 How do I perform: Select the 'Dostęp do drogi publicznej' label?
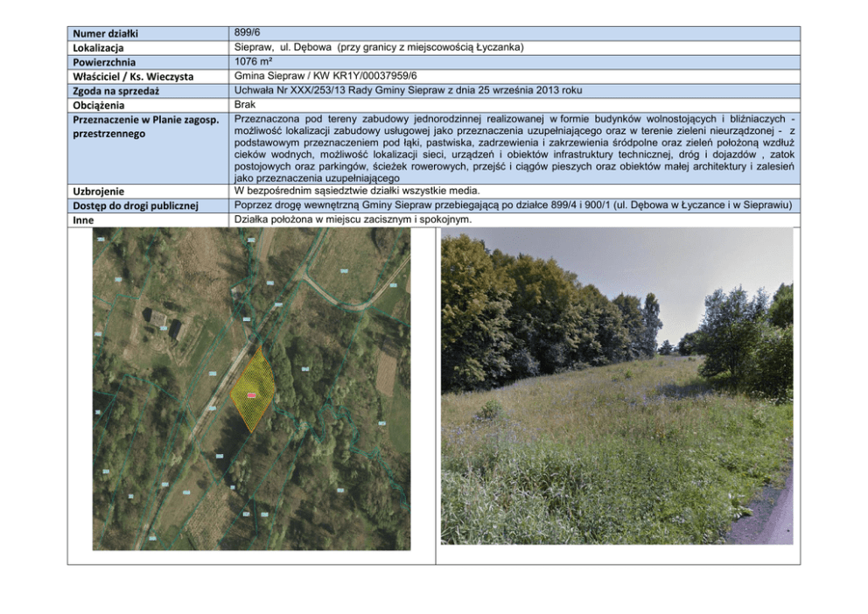pyautogui.click(x=136, y=206)
